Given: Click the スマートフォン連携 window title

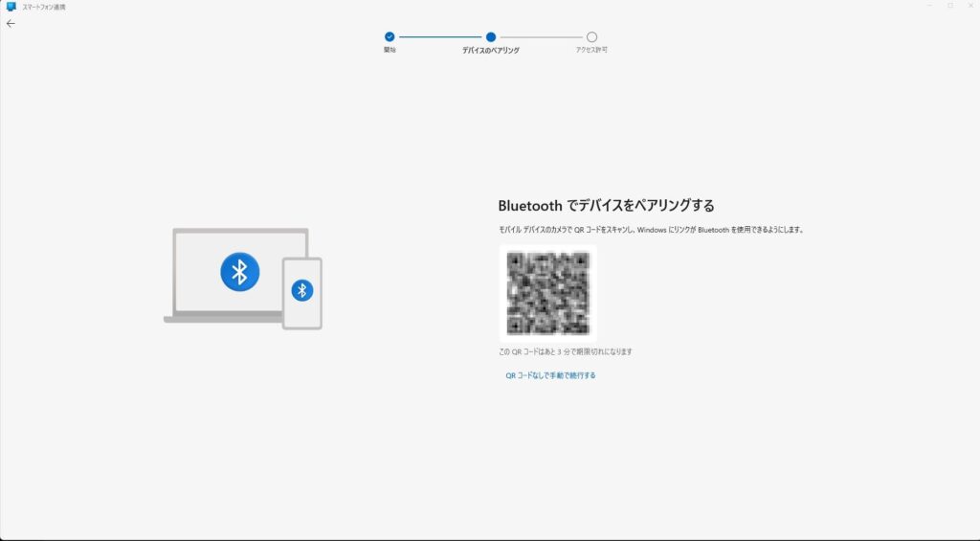Looking at the screenshot, I should pos(44,7).
